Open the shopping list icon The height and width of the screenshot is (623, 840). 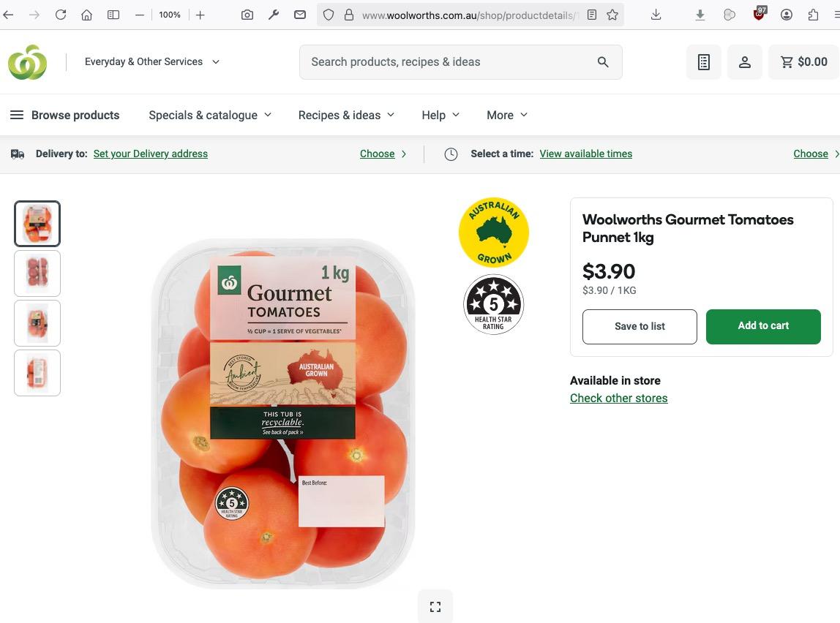coord(704,62)
